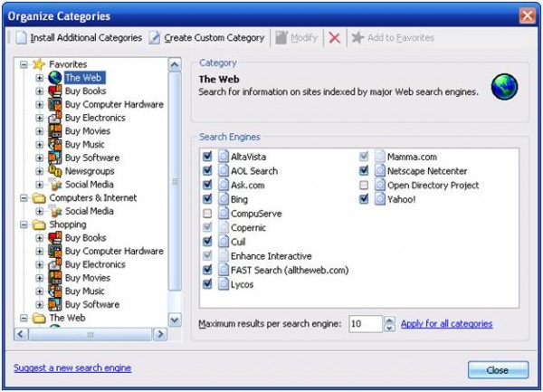Toggle the Cuil checkbox
Image resolution: width=543 pixels, height=392 pixels.
click(x=207, y=242)
